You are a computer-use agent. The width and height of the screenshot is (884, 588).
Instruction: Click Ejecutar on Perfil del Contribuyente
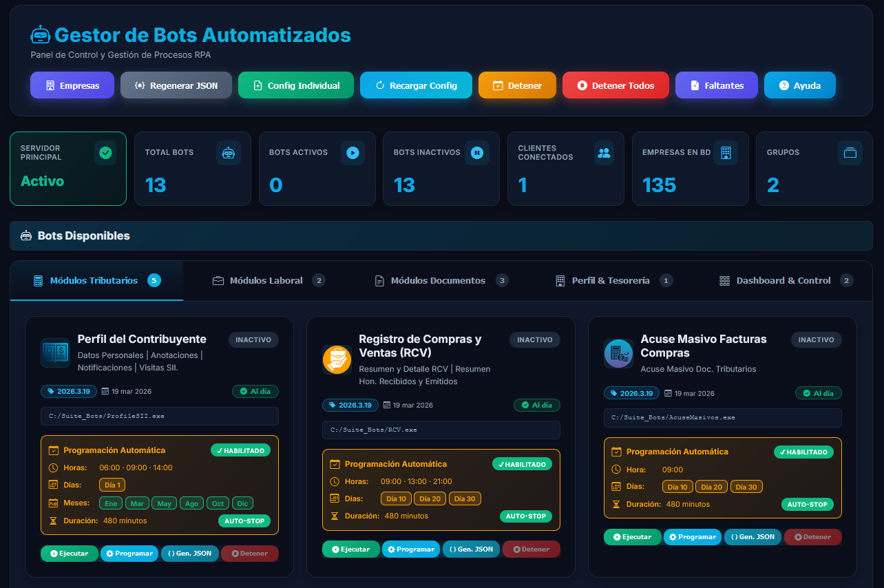(x=70, y=554)
